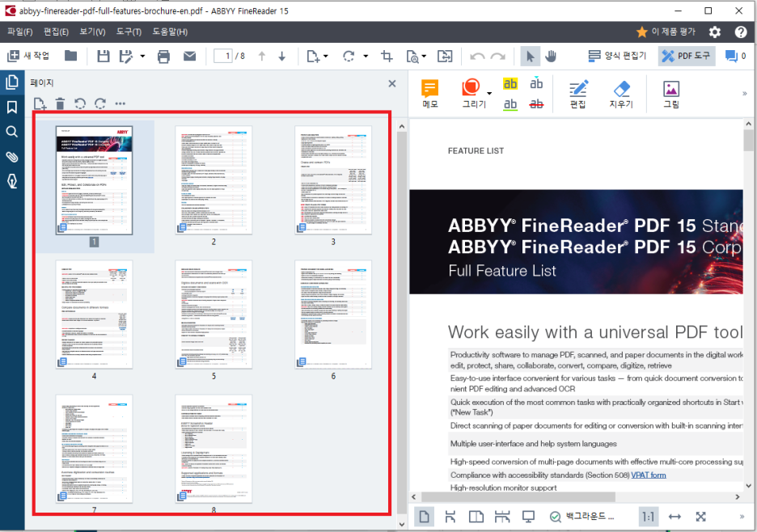The image size is (757, 532).
Task: Print the document with the printer icon
Action: (x=163, y=57)
